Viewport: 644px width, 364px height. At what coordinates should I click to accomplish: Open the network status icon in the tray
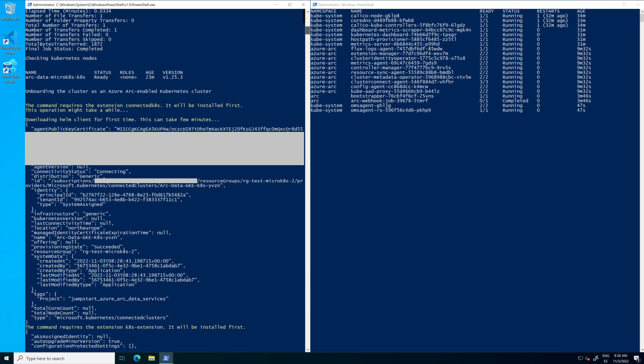(x=580, y=358)
